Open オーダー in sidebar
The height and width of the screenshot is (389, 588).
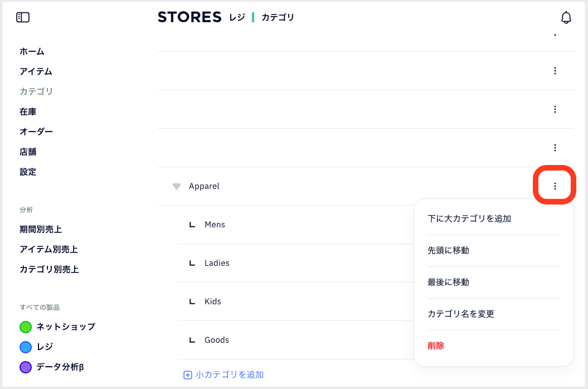tap(36, 132)
